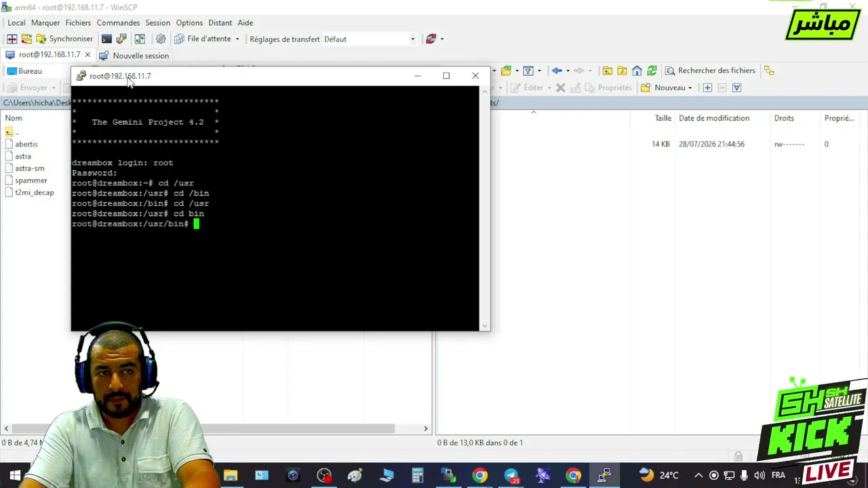Click the remote parent directory icon
This screenshot has height=488, width=868.
(x=608, y=70)
